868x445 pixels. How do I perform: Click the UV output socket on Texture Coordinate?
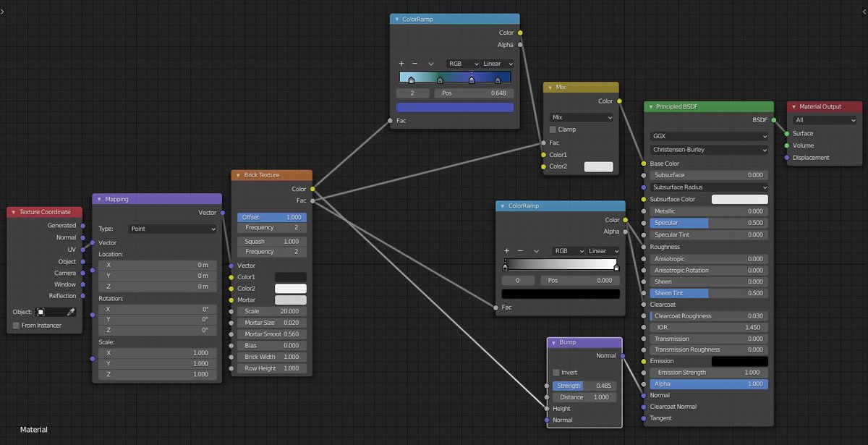[x=82, y=249]
